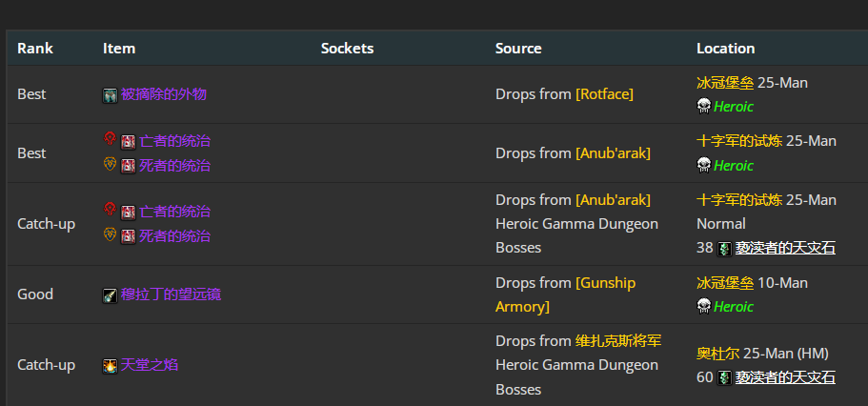Click the Source column header

pyautogui.click(x=518, y=49)
